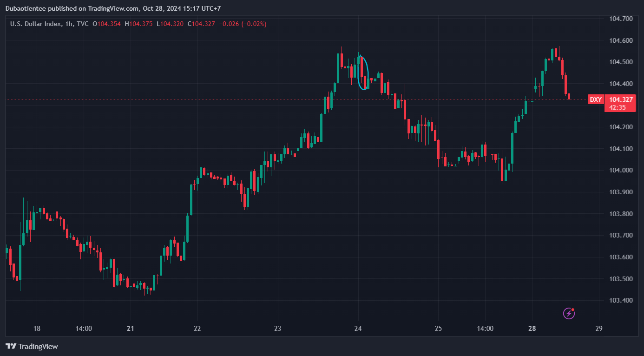Click the 42:35 countdown timer label
644x356 pixels.
tap(617, 107)
